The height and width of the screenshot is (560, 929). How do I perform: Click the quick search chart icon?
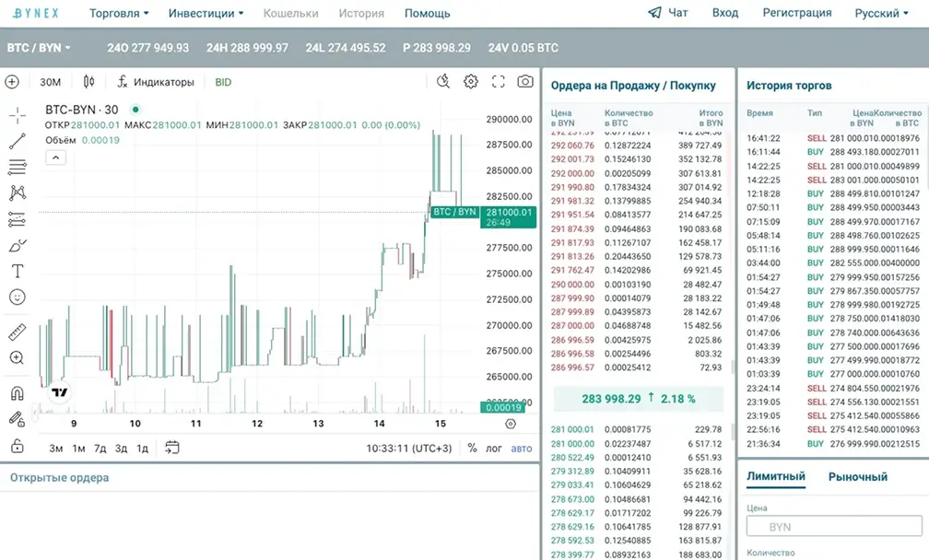click(x=443, y=82)
